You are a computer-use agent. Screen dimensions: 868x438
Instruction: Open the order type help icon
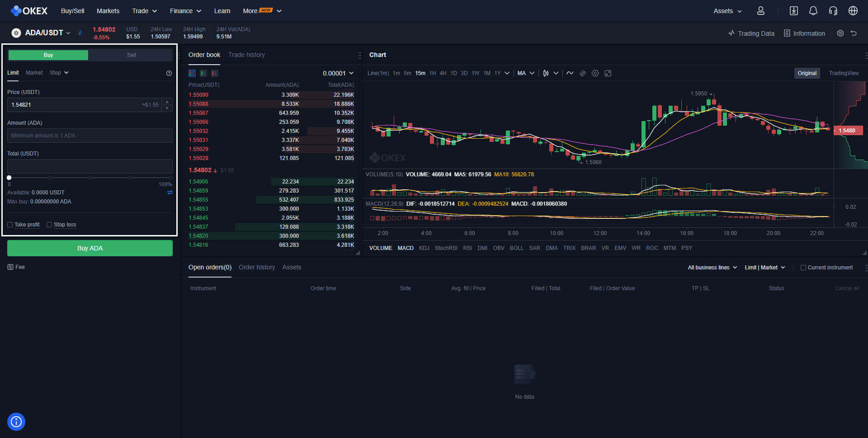point(169,73)
